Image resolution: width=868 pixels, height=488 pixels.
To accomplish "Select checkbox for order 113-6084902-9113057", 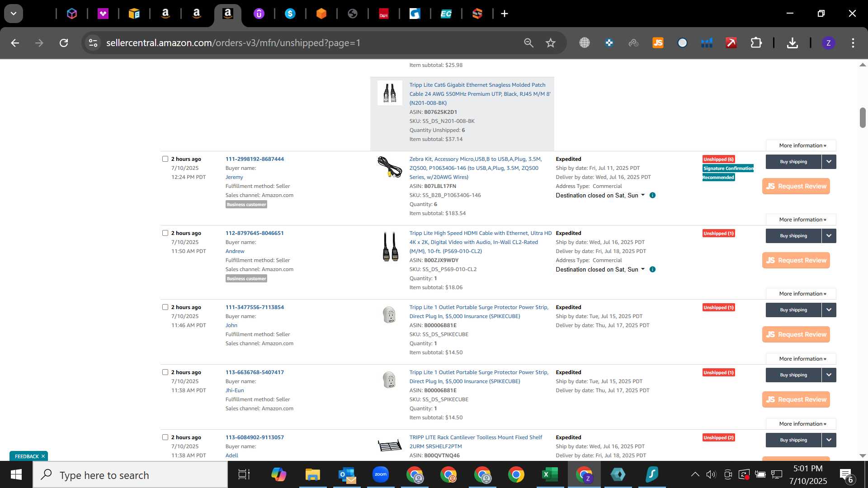I will pos(165,437).
